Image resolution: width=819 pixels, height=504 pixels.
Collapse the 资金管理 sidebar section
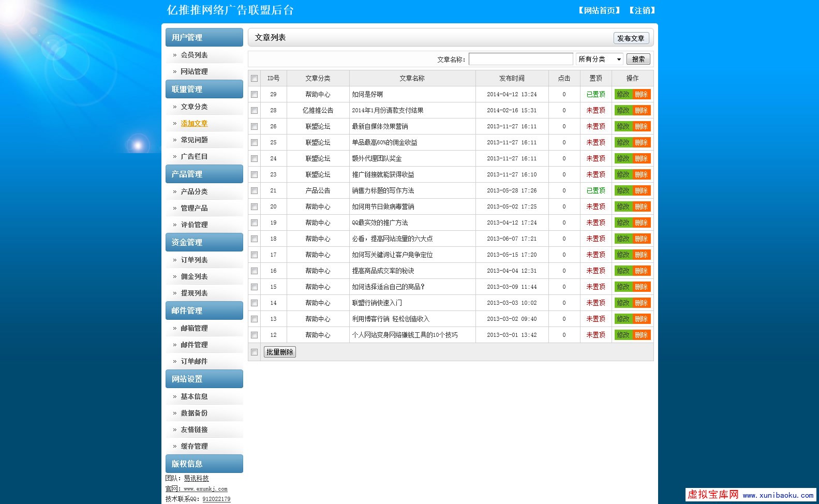[x=204, y=242]
